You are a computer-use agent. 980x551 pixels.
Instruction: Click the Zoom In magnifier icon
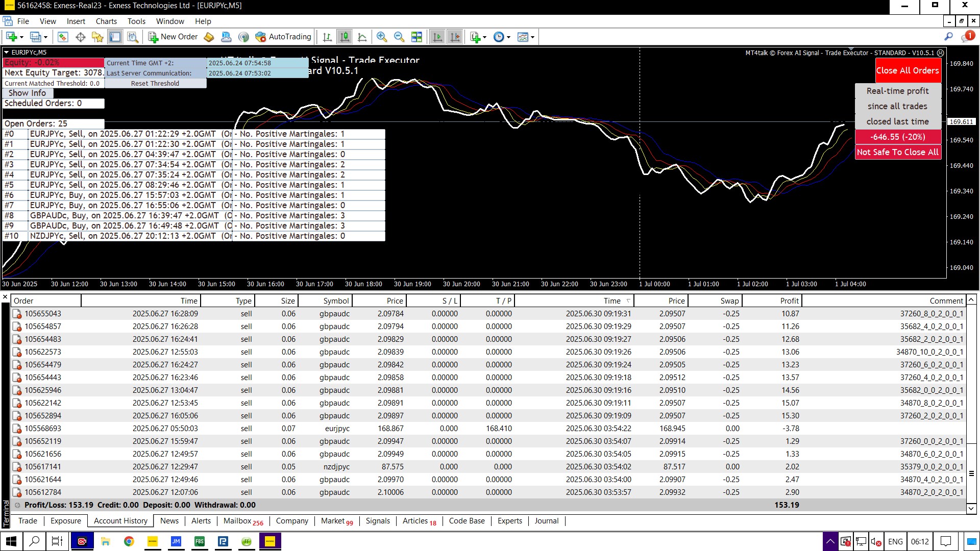[x=381, y=37]
